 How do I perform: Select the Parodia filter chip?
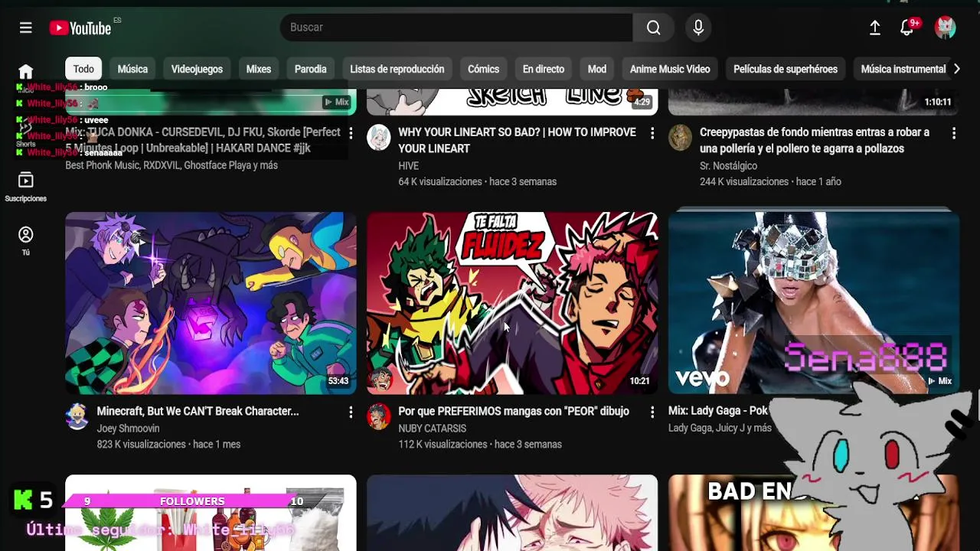[311, 69]
